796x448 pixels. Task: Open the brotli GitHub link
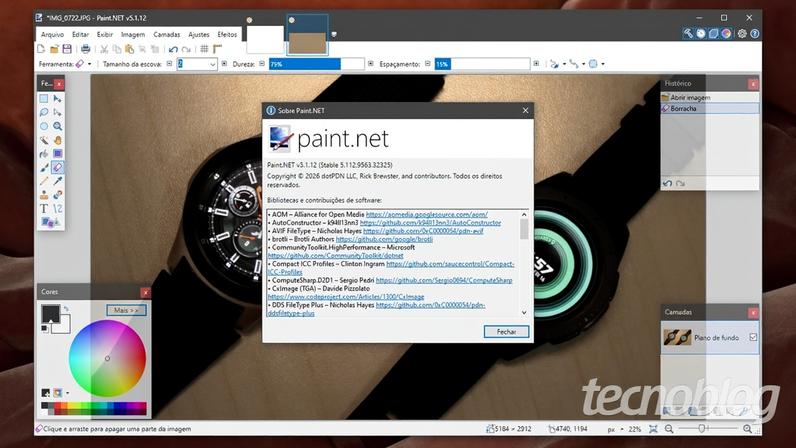coord(384,239)
